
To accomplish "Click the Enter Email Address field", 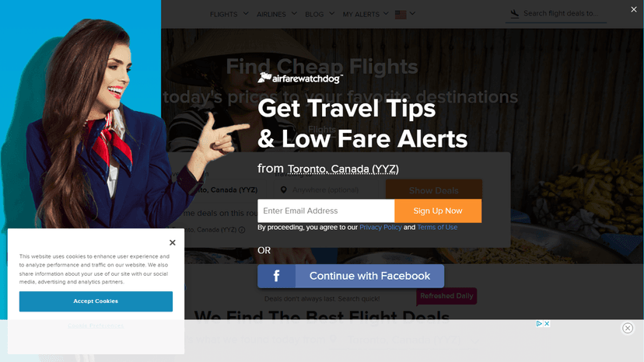I will (326, 211).
